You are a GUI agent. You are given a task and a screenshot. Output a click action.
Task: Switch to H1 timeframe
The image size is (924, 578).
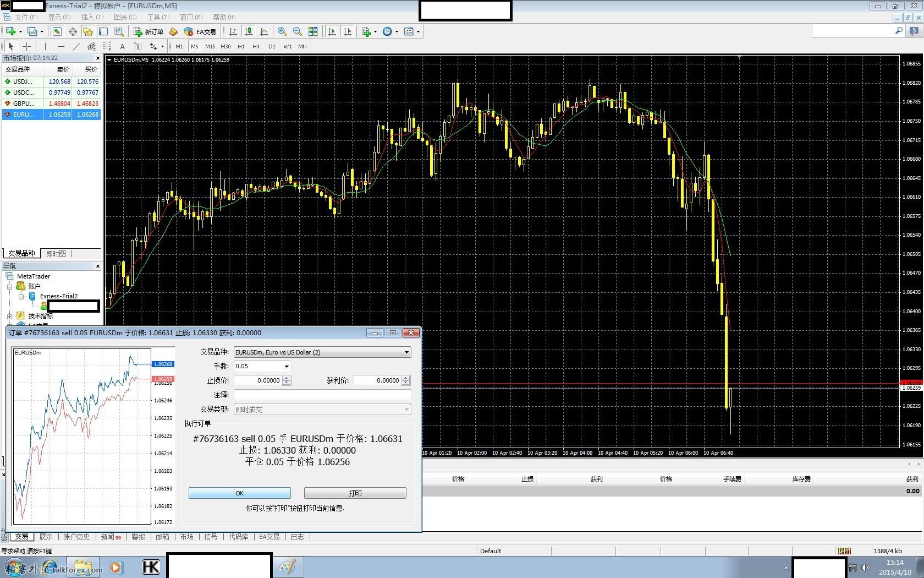click(x=241, y=46)
